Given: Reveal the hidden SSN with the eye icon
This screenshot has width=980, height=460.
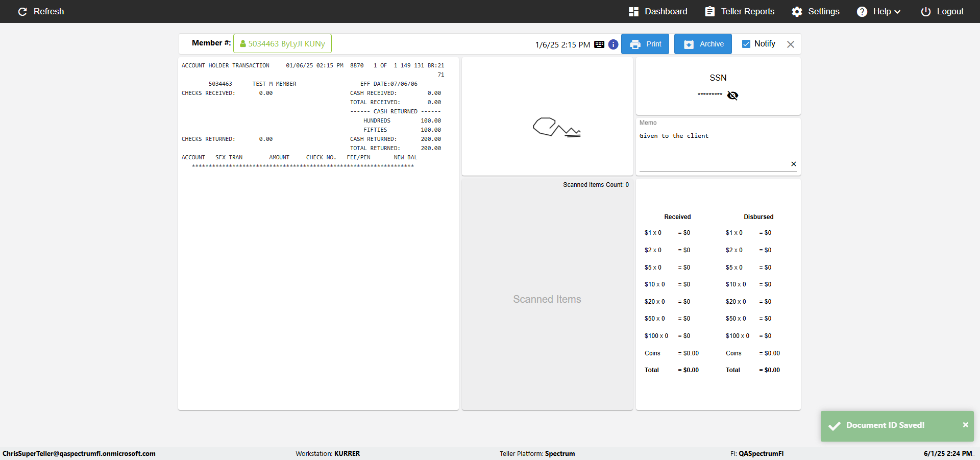Looking at the screenshot, I should tap(732, 95).
